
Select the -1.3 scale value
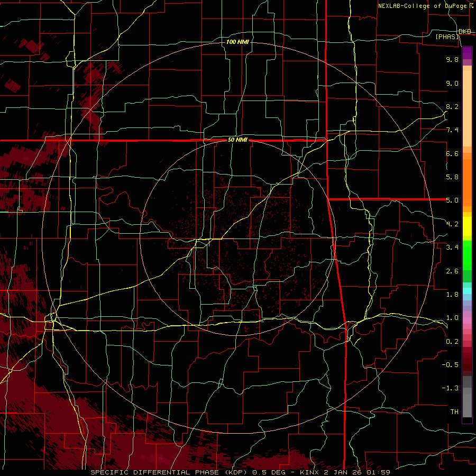[x=451, y=388]
